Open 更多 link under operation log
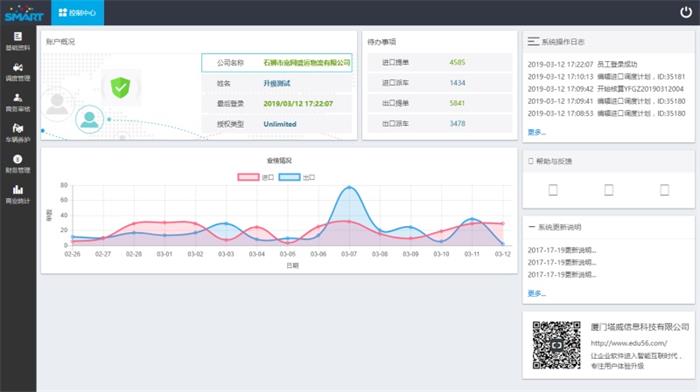700x392 pixels. coord(537,132)
